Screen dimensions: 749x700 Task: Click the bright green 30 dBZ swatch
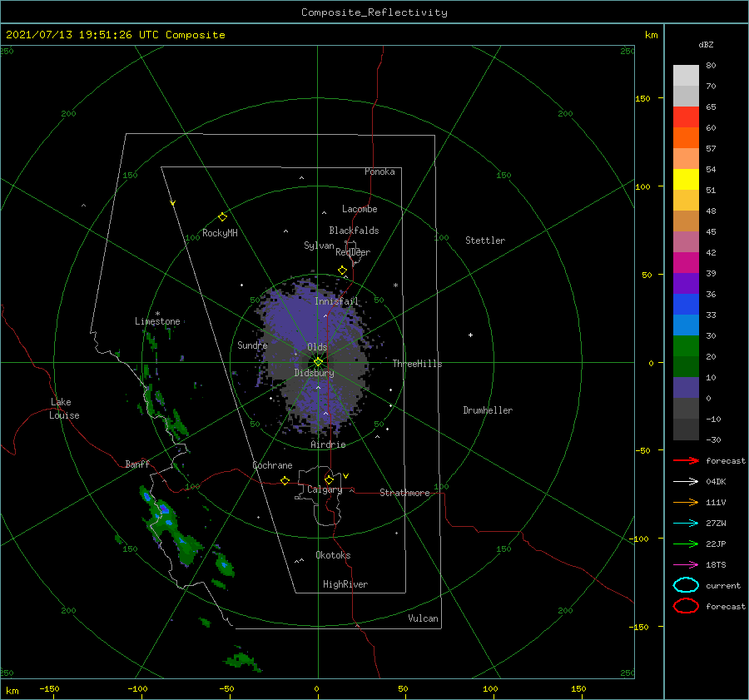(686, 346)
